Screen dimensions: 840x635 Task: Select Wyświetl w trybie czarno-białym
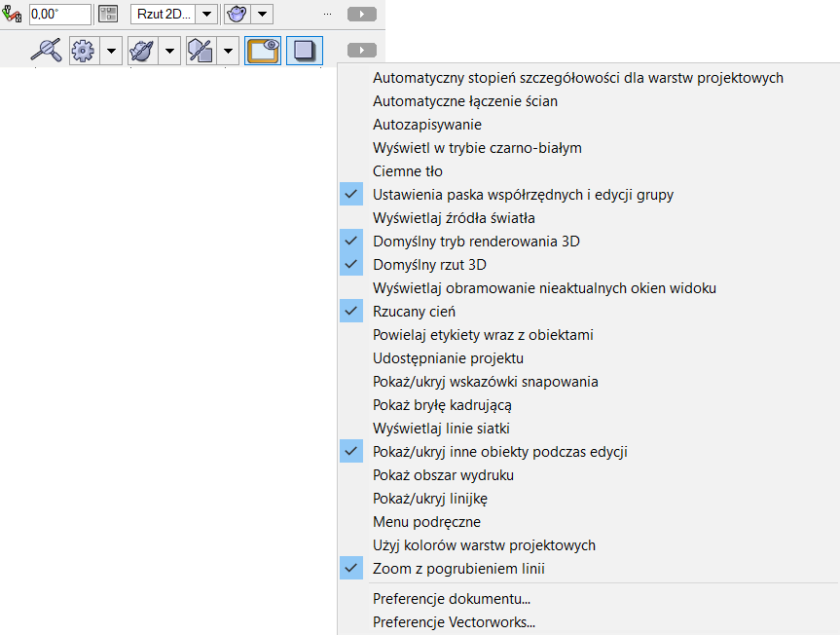tap(587, 148)
